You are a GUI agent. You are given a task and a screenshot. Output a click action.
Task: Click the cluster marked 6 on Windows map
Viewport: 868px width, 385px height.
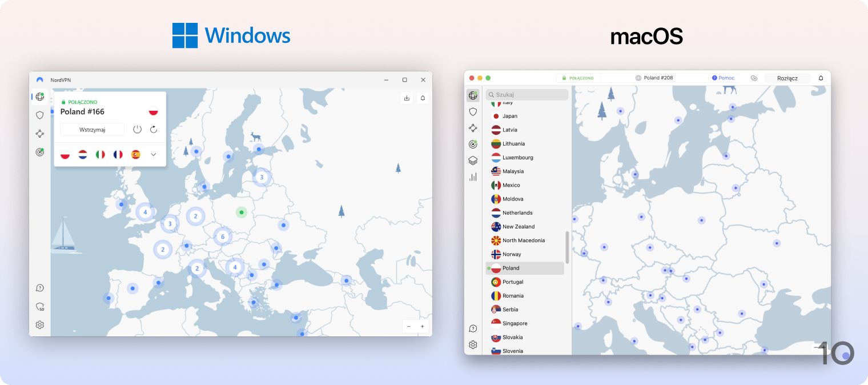[223, 236]
